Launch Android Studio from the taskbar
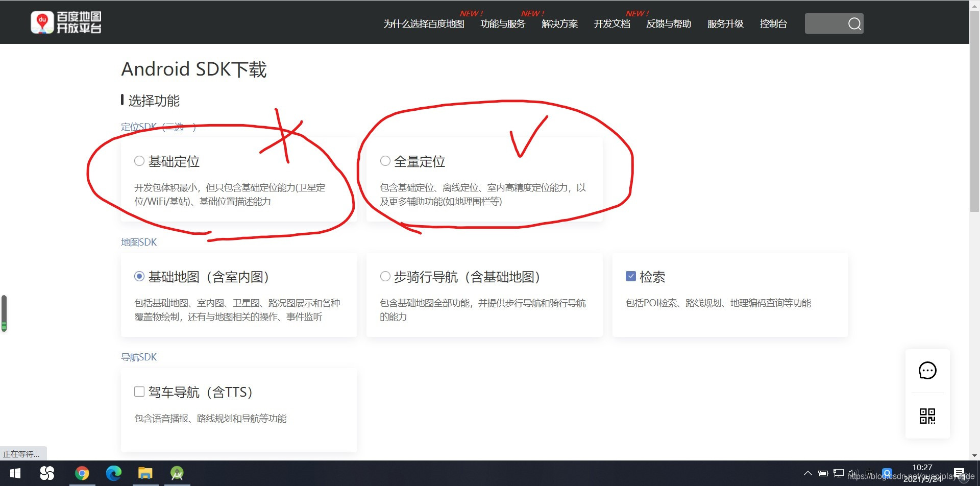 click(x=177, y=473)
